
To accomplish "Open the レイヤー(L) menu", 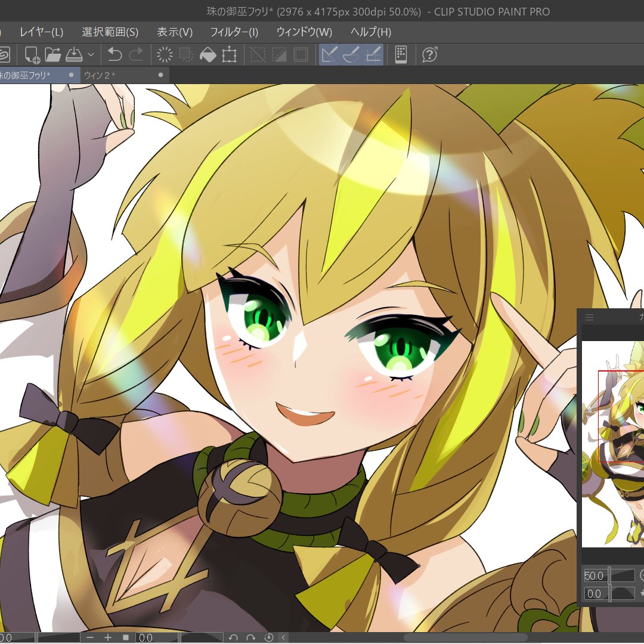I will 42,32.
